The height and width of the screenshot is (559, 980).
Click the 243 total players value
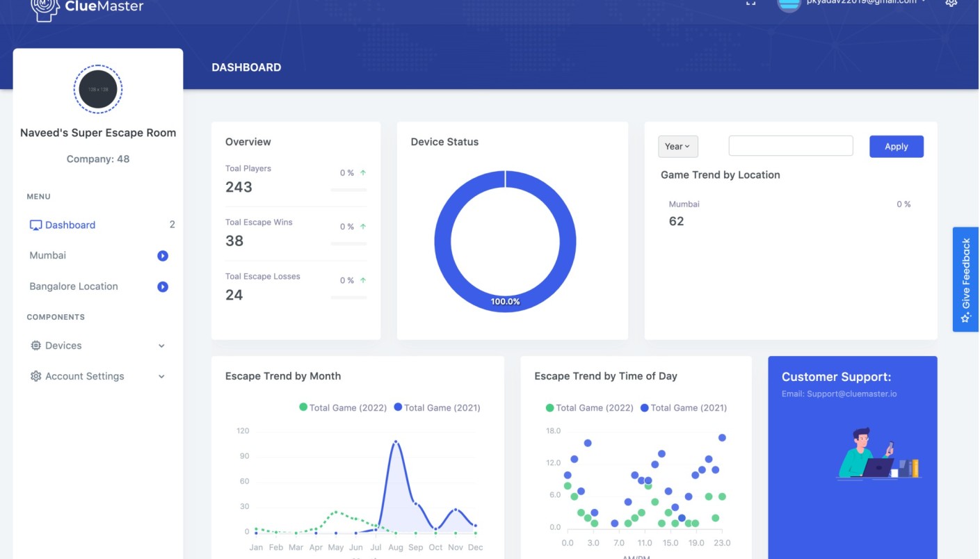tap(239, 187)
